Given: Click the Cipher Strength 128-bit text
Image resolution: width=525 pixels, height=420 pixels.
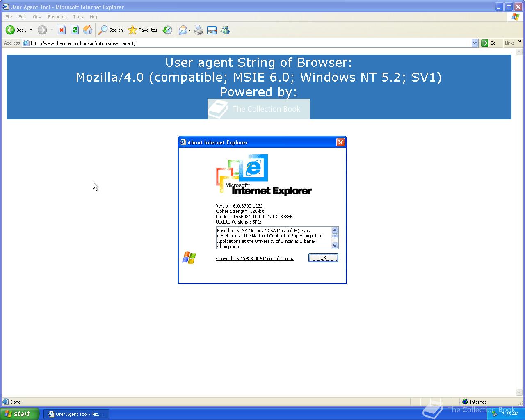Looking at the screenshot, I should [x=240, y=211].
